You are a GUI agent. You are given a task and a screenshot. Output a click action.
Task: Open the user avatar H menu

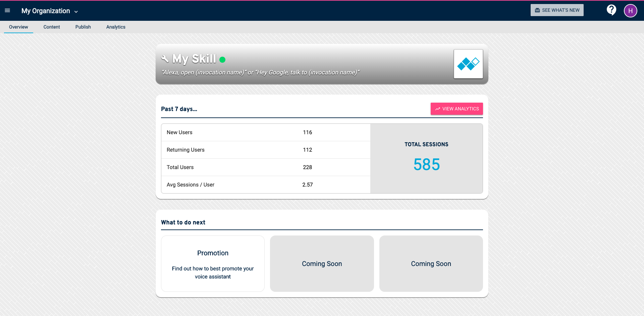click(630, 11)
